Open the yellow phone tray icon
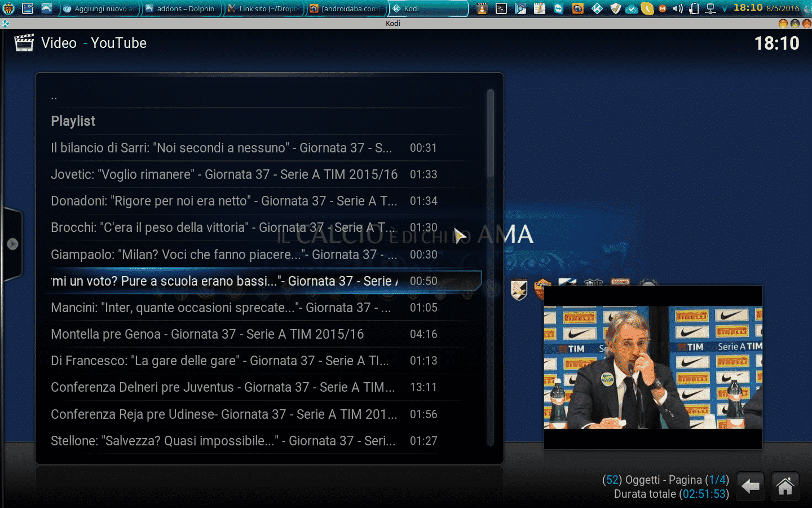 click(x=647, y=8)
